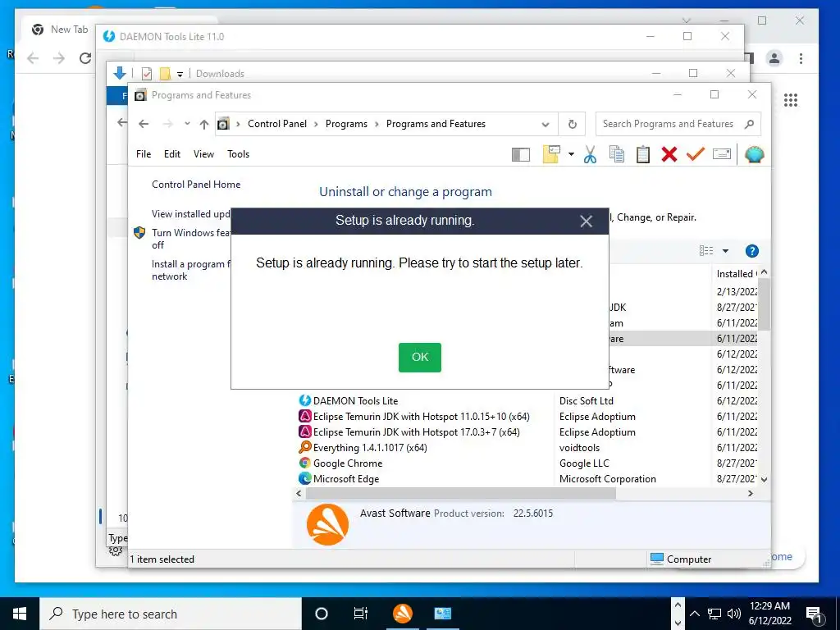Open Chrome three-dot menu
Viewport: 840px width, 630px height.
[x=801, y=58]
